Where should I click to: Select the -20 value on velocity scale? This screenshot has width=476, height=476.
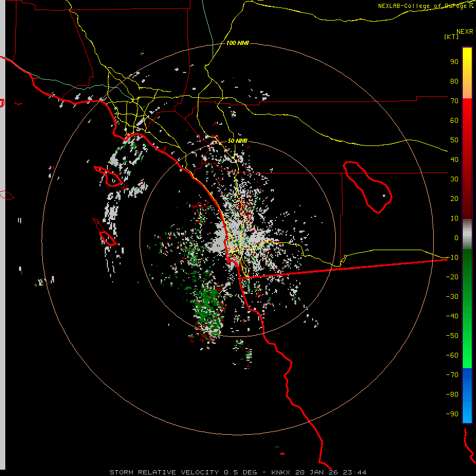452,277
